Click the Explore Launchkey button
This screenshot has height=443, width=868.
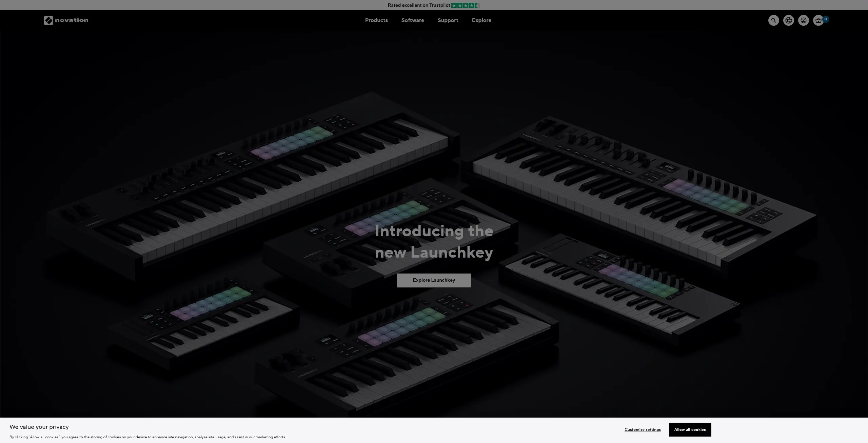pos(434,280)
